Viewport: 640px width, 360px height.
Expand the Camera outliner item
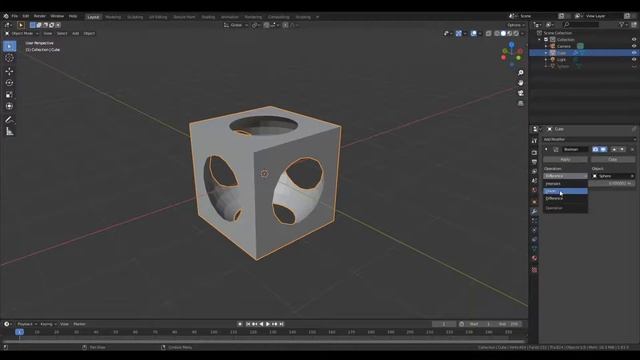point(546,46)
